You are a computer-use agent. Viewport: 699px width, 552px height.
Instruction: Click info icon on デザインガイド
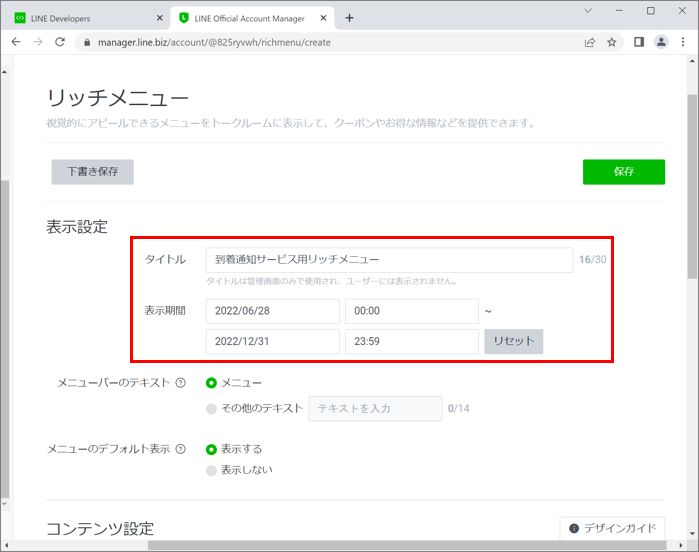coord(574,528)
